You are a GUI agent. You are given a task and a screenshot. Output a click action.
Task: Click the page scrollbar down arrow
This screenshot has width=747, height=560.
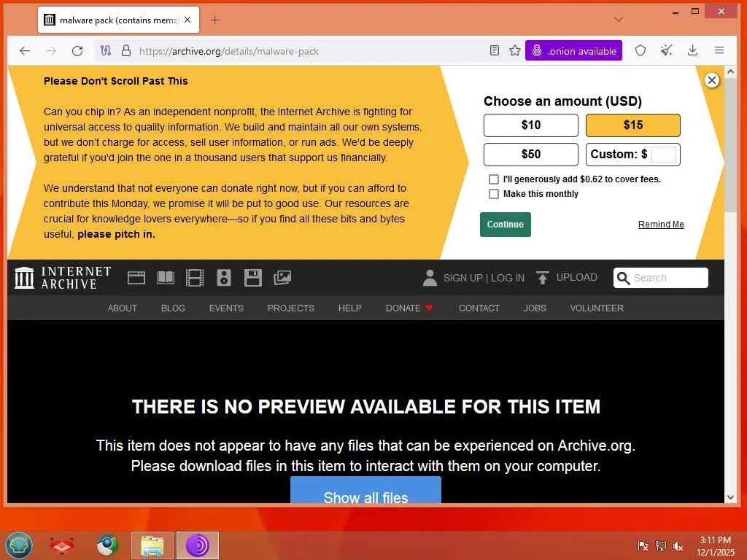click(730, 497)
